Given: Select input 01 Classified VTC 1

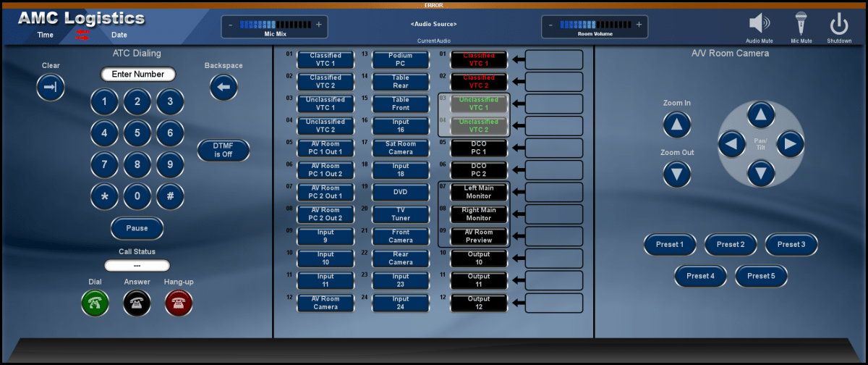Looking at the screenshot, I should (x=325, y=59).
